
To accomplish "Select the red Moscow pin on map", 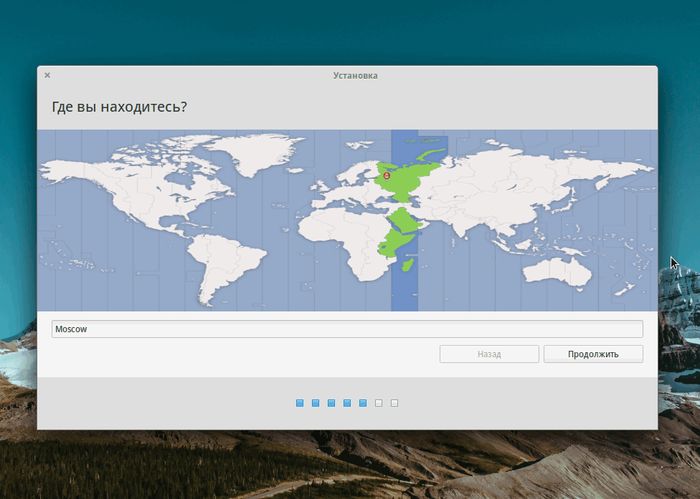I will coord(387,176).
